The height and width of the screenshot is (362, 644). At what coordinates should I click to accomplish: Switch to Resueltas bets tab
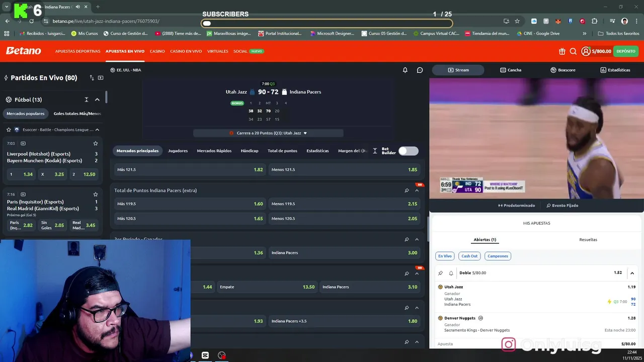pos(588,240)
